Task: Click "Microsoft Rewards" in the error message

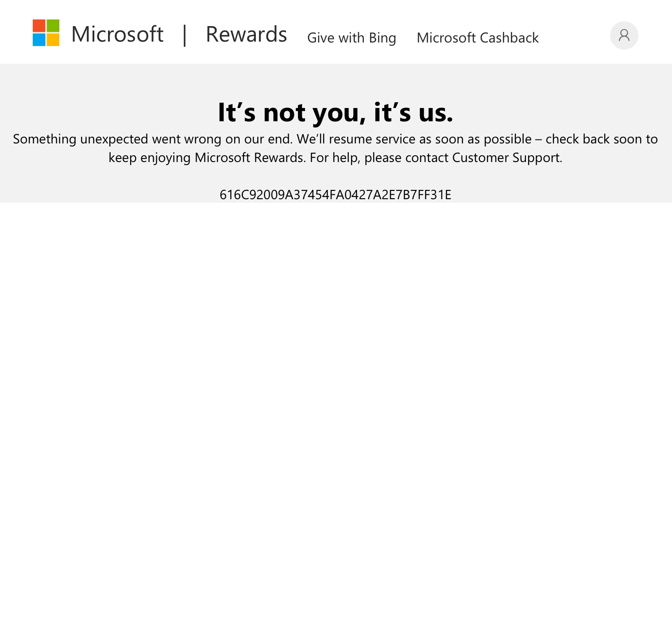Action: pos(250,158)
